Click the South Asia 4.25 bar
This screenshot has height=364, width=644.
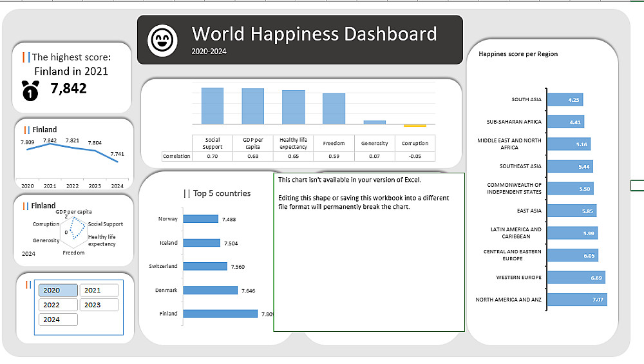pyautogui.click(x=565, y=99)
